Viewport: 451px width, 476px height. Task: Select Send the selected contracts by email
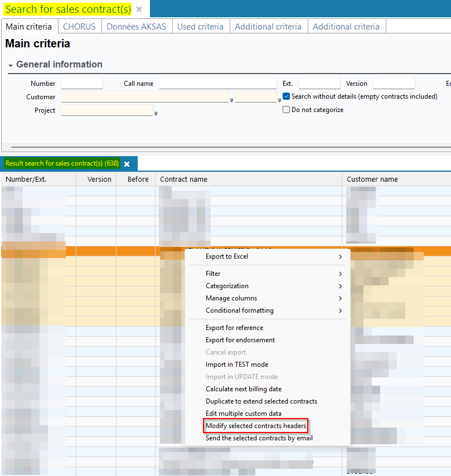click(x=259, y=438)
